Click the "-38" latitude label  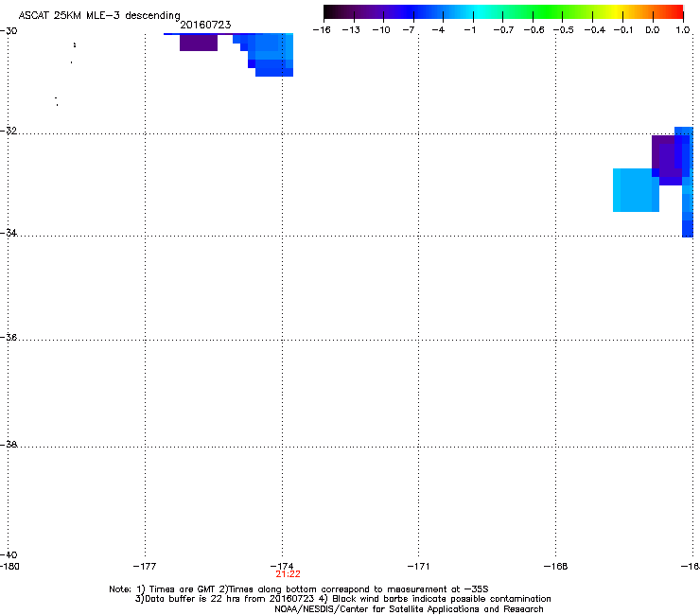[9, 445]
